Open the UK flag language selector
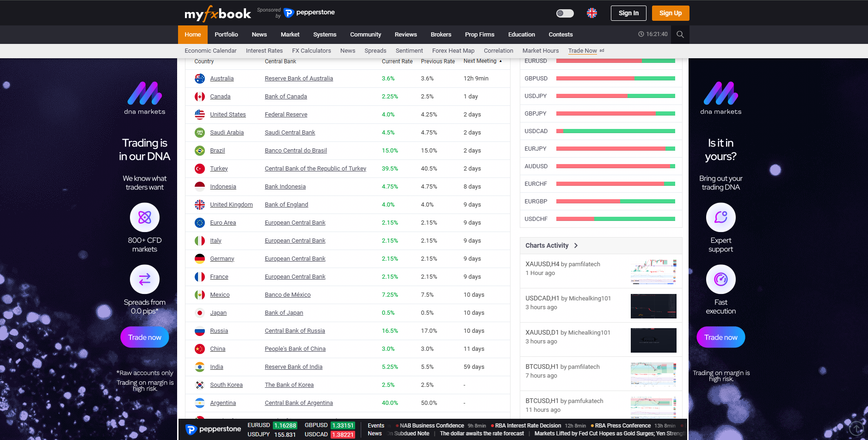The height and width of the screenshot is (440, 868). [x=591, y=13]
